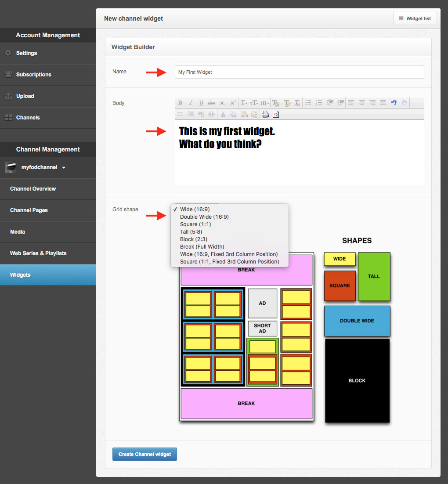Decrease text indent

(x=330, y=103)
